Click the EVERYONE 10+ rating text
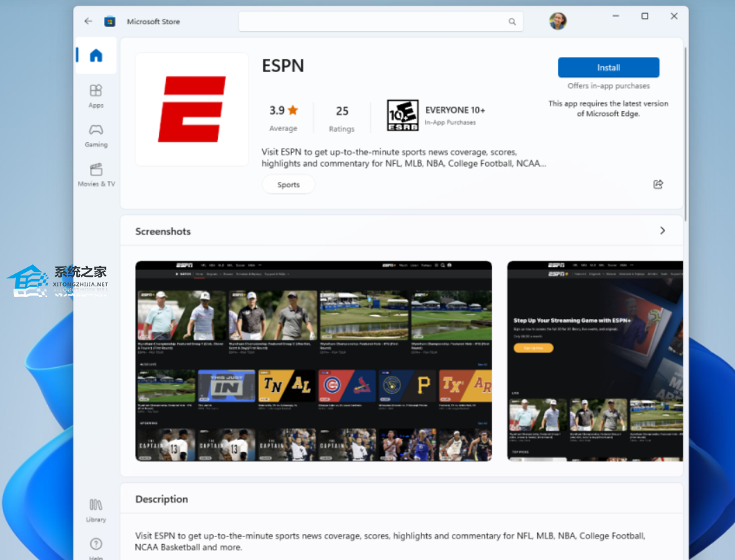735x560 pixels. pos(455,110)
